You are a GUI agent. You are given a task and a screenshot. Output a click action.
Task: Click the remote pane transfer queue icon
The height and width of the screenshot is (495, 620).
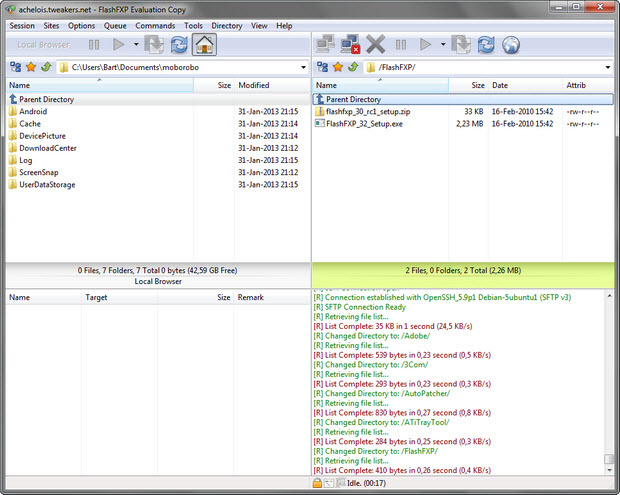pos(461,44)
